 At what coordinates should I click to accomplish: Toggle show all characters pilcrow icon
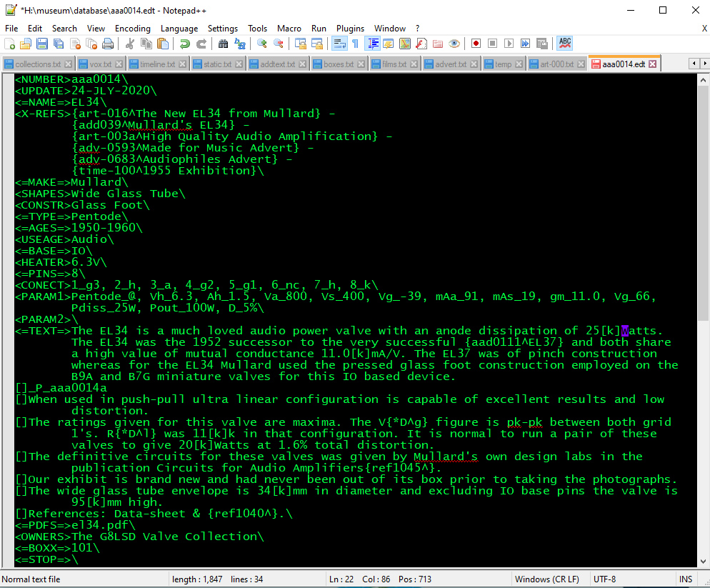click(356, 44)
